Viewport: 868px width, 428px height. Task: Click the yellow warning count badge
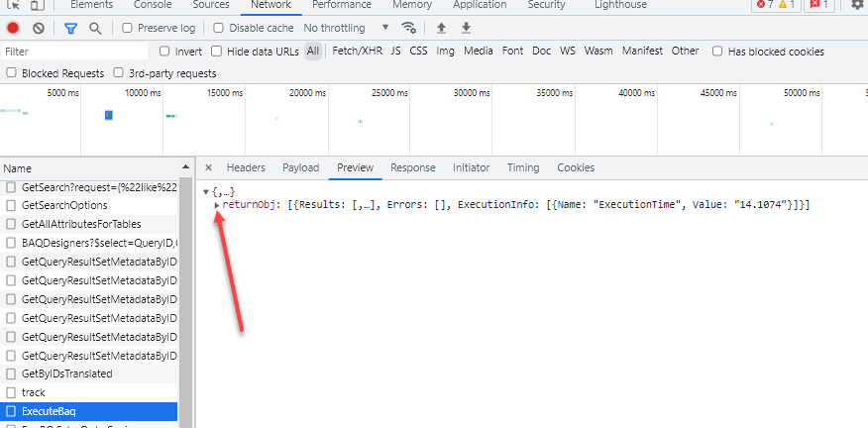(787, 5)
